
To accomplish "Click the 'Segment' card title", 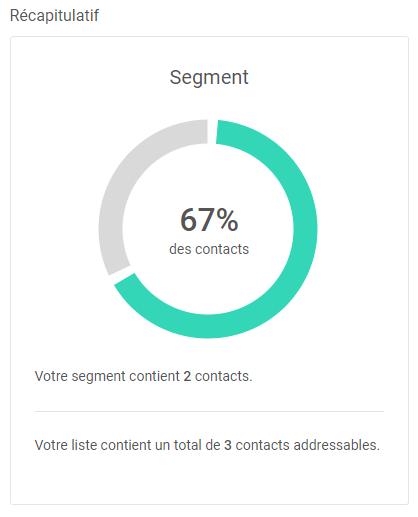I will coord(209,77).
